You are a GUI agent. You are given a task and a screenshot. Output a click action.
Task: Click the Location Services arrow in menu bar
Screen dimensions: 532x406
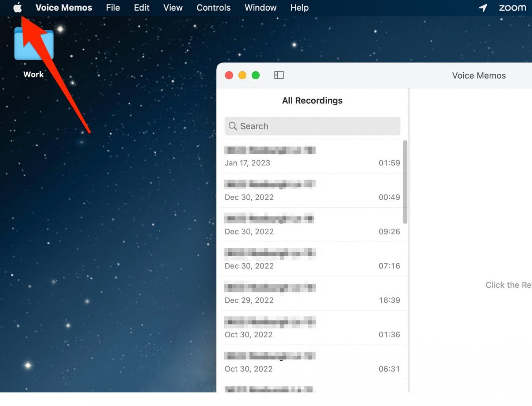click(x=483, y=8)
